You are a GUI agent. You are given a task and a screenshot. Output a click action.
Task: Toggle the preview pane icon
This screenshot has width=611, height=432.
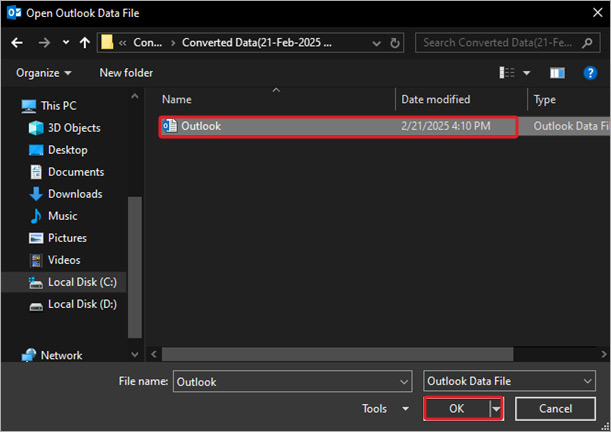pyautogui.click(x=558, y=73)
